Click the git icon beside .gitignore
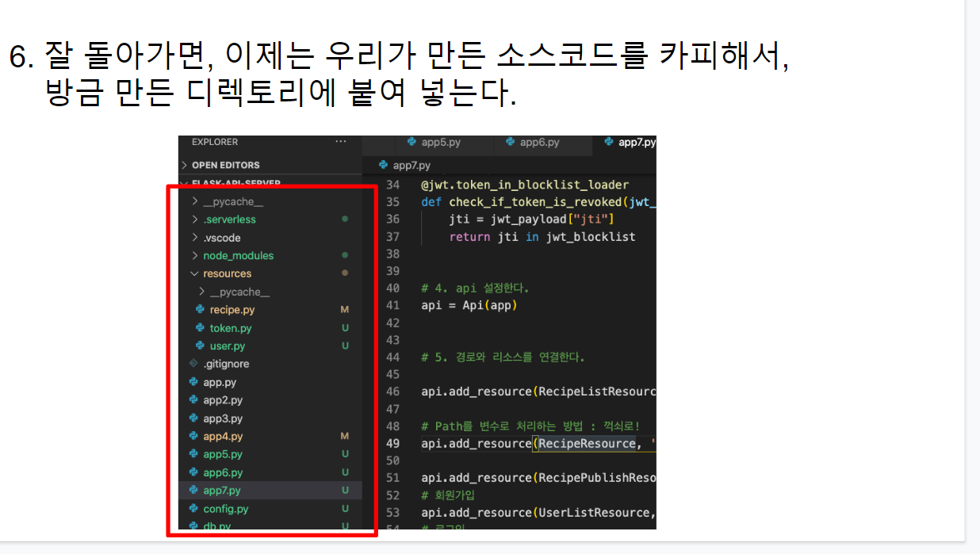980x554 pixels. coord(193,364)
